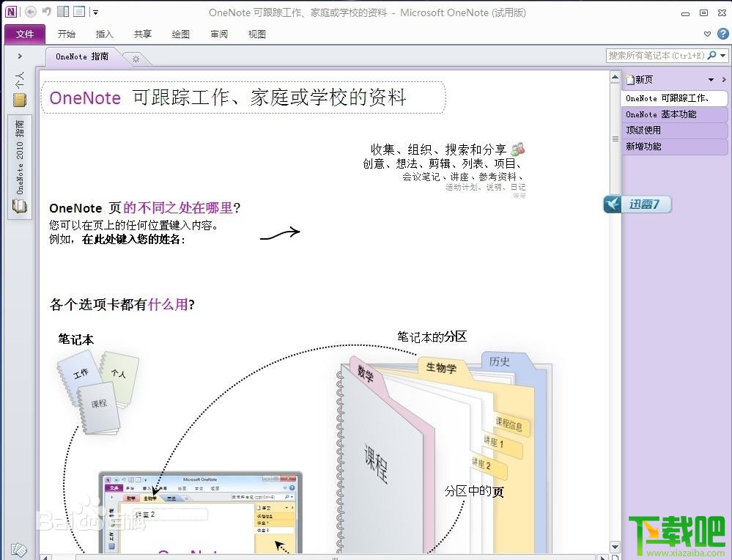
Task: Click the 笔记本 notebooks illustration
Action: [98, 392]
